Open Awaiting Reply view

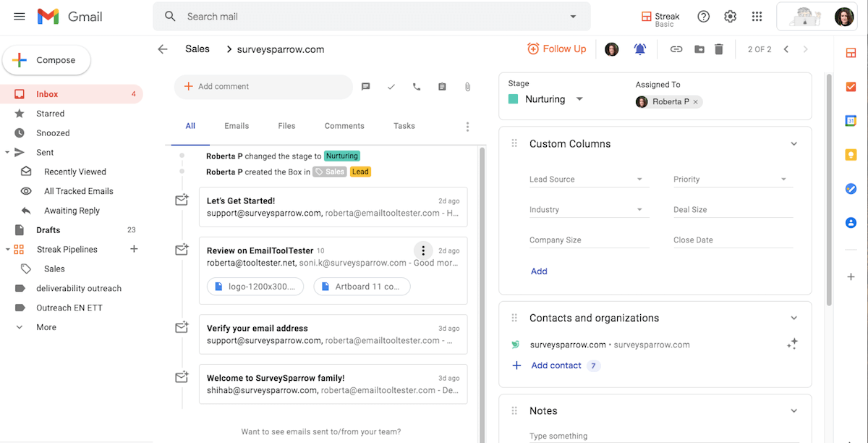(x=72, y=211)
